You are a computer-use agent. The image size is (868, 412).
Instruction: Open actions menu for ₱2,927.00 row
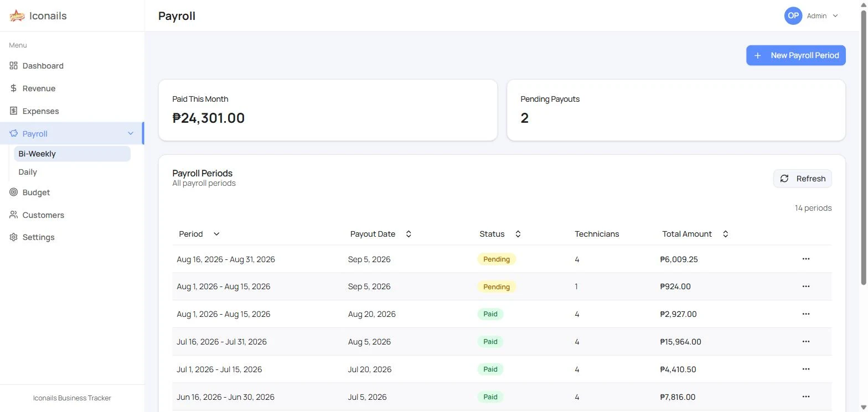806,314
